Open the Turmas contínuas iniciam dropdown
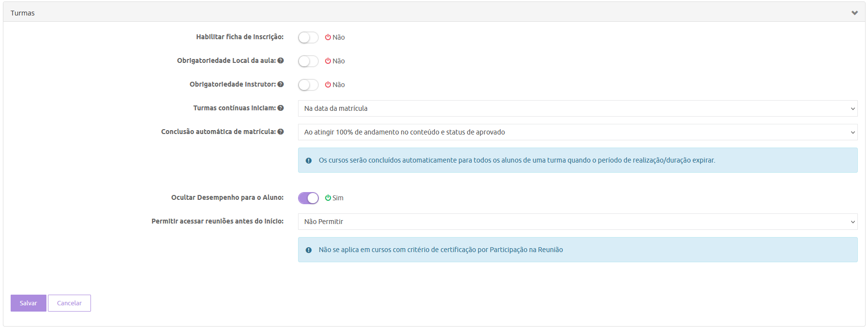868x329 pixels. (x=577, y=108)
